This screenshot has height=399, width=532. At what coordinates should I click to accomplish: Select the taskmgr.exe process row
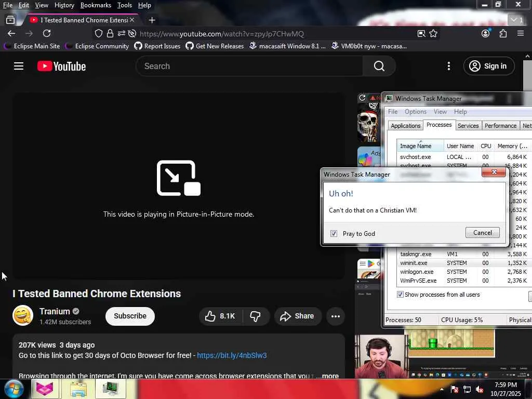[x=463, y=254]
